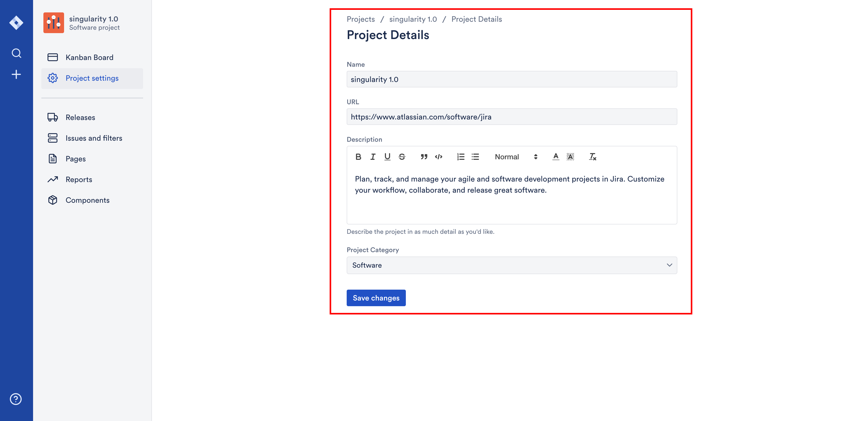Click the Jira logo icon
This screenshot has height=421, width=868.
[16, 22]
